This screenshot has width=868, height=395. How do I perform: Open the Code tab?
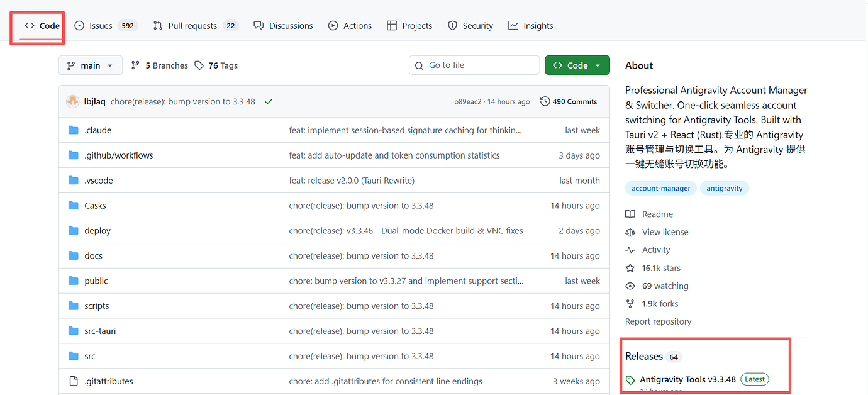[x=42, y=26]
